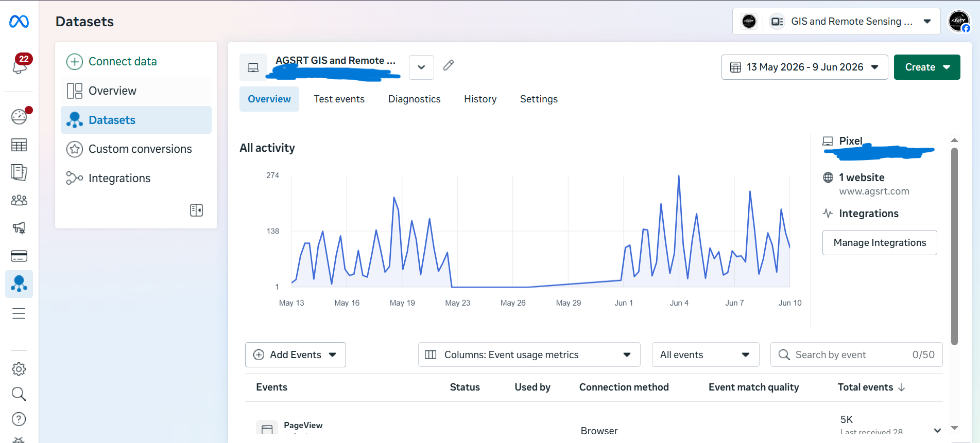Open the account overview gauge icon
This screenshot has width=980, height=443.
tap(19, 116)
